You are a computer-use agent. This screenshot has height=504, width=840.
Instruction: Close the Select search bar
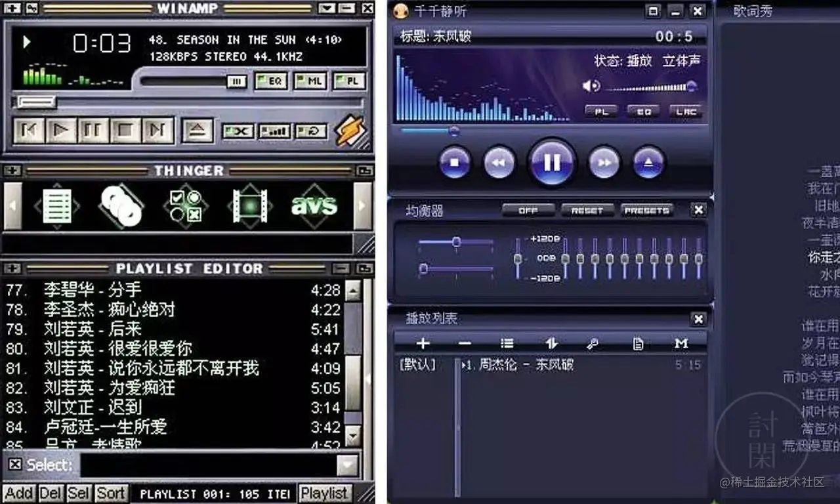(15, 465)
